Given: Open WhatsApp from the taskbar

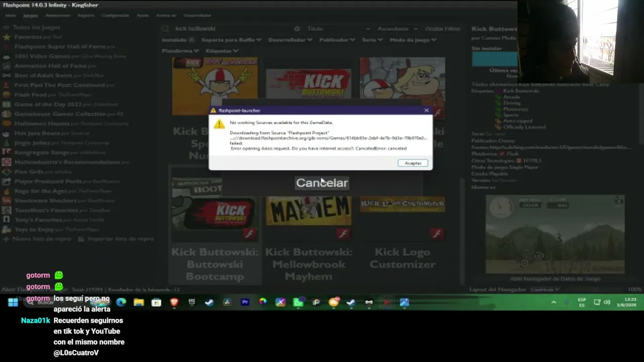Looking at the screenshot, I should click(298, 302).
